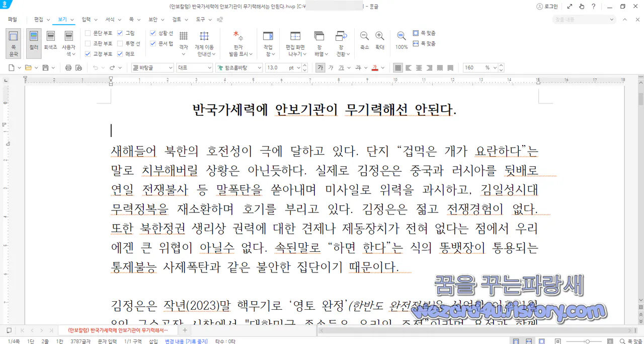The width and height of the screenshot is (644, 344).
Task: Uncheck the 문서 탭 checkbox
Action: click(x=153, y=43)
